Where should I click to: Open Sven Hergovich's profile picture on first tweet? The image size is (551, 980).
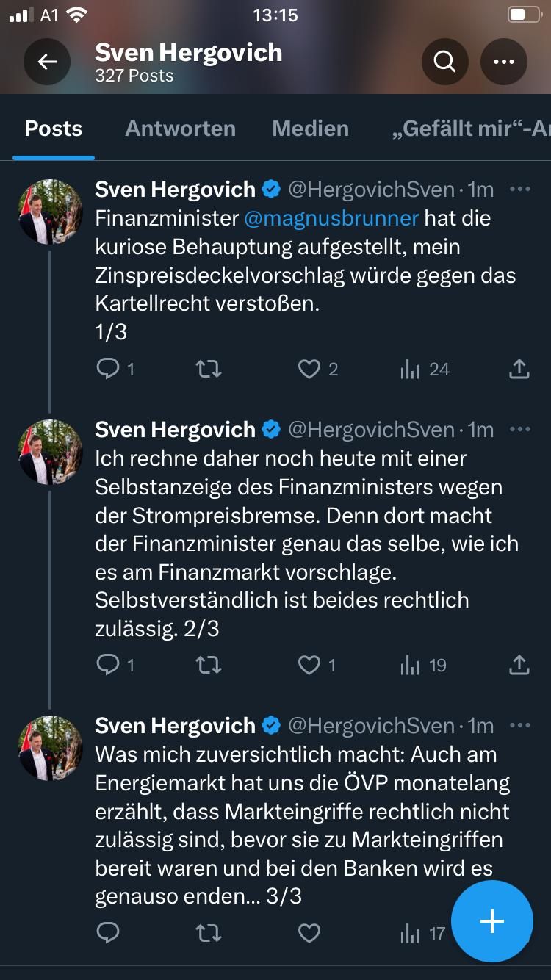pyautogui.click(x=50, y=211)
